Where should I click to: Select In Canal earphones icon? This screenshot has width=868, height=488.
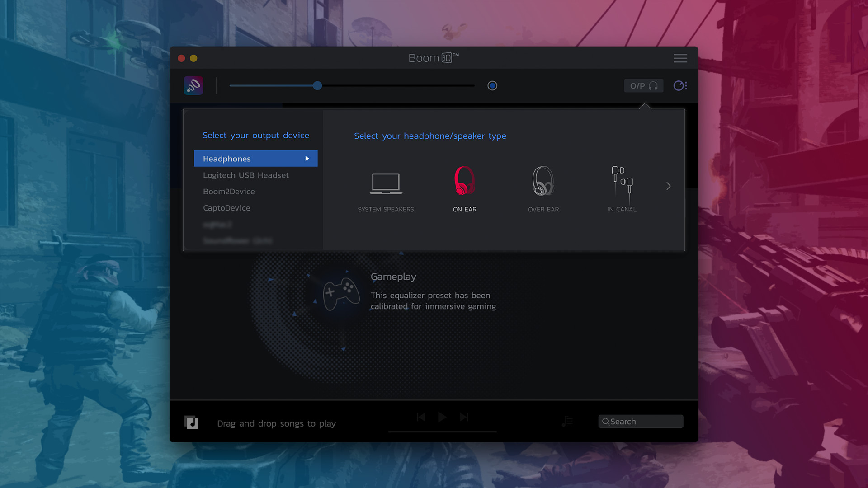pos(622,181)
